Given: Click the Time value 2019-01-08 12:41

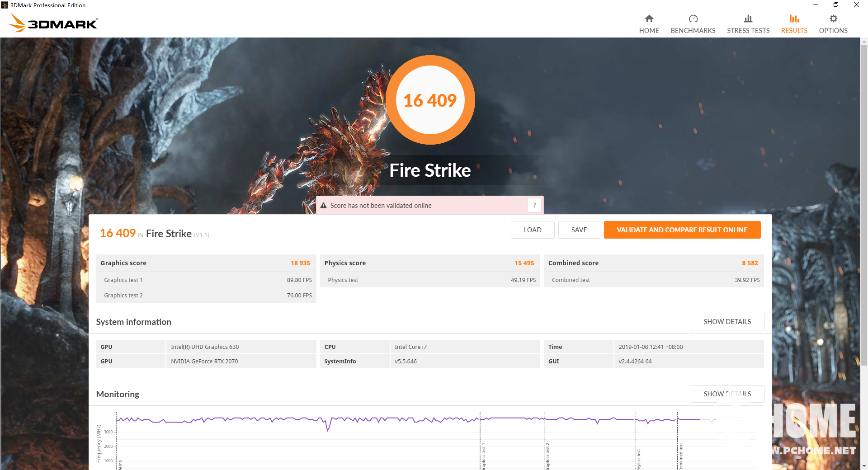Looking at the screenshot, I should point(689,347).
